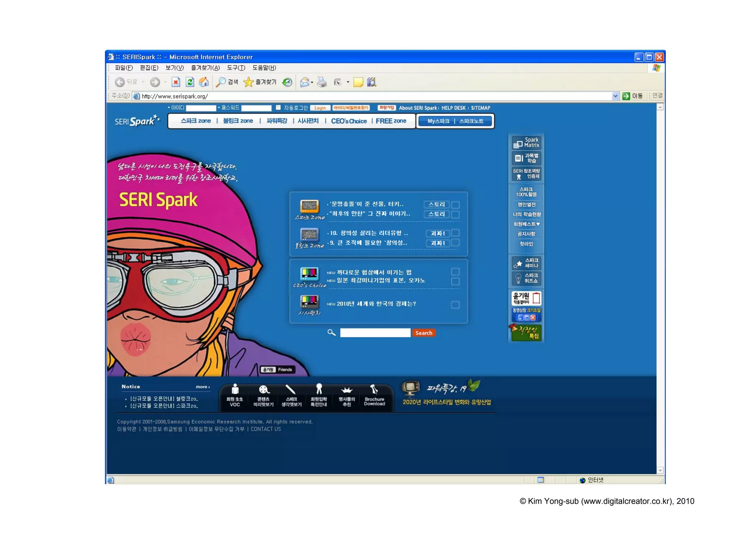
Task: Open the CONTACT US footer link
Action: pyautogui.click(x=265, y=429)
